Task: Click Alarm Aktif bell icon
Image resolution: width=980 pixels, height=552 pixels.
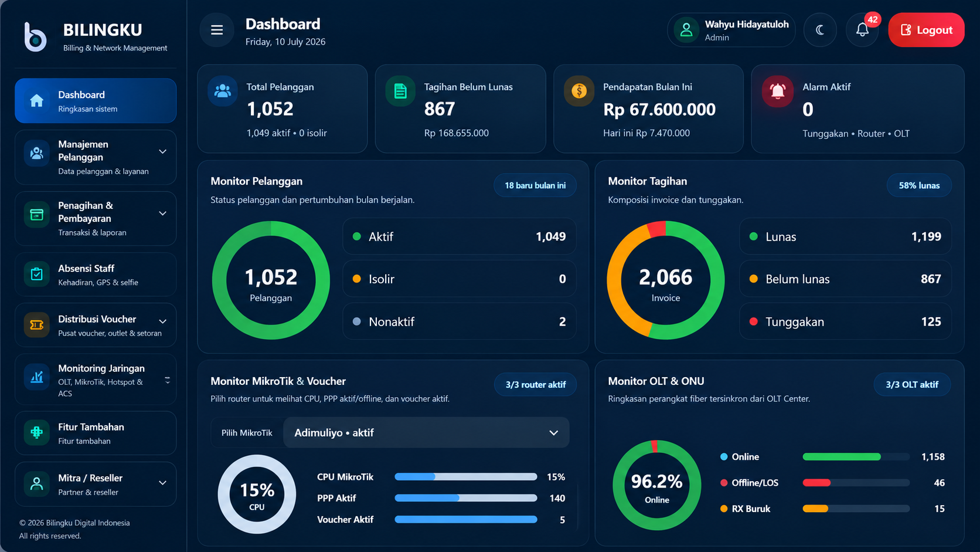Action: click(778, 91)
